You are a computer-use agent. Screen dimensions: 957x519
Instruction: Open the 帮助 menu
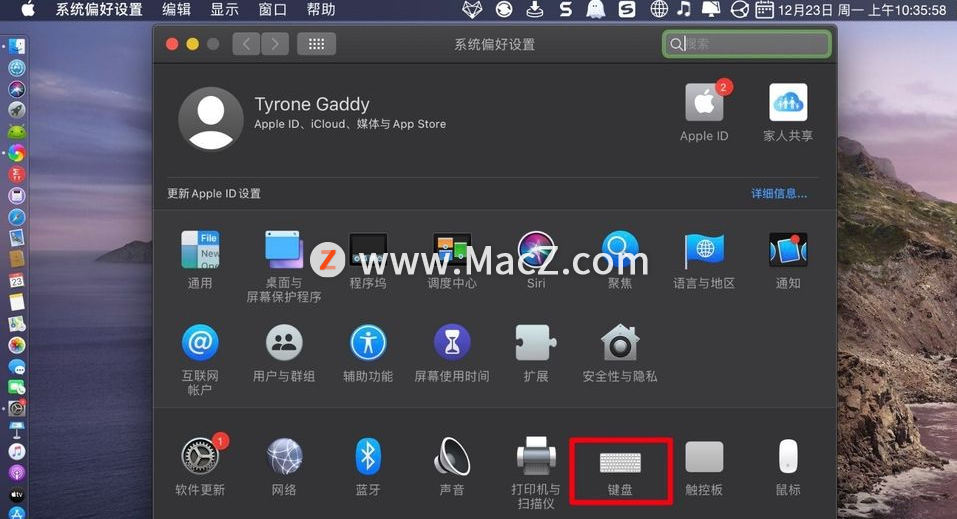pyautogui.click(x=320, y=9)
